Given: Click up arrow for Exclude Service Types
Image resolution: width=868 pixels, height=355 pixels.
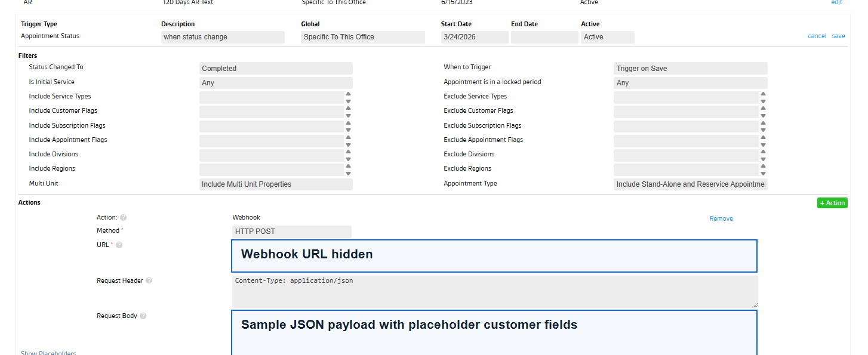Looking at the screenshot, I should click(763, 94).
